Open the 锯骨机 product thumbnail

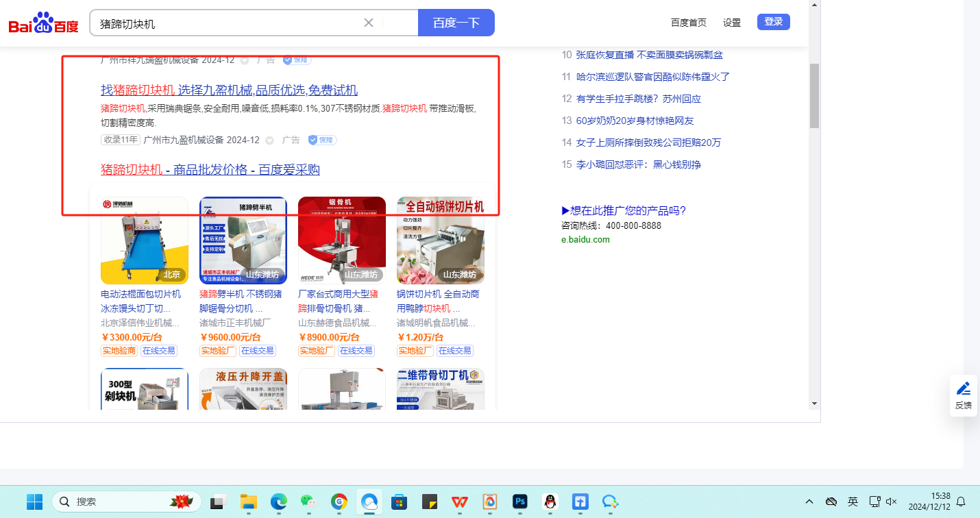(x=342, y=241)
